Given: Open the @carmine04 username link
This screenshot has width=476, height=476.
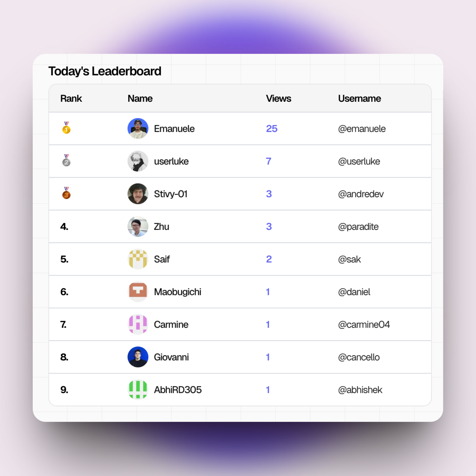Looking at the screenshot, I should pyautogui.click(x=364, y=325).
